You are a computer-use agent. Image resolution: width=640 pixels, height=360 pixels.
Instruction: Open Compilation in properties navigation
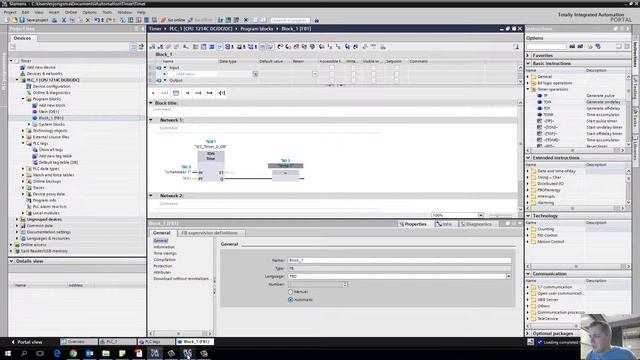pyautogui.click(x=164, y=260)
